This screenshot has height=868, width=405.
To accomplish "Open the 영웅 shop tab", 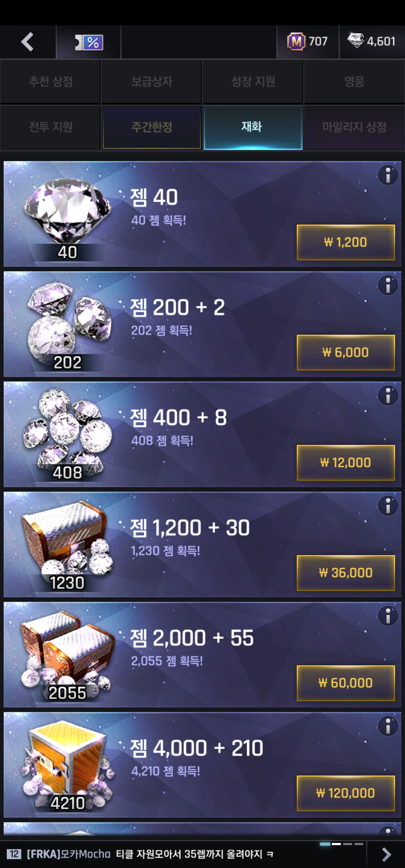I will [354, 81].
